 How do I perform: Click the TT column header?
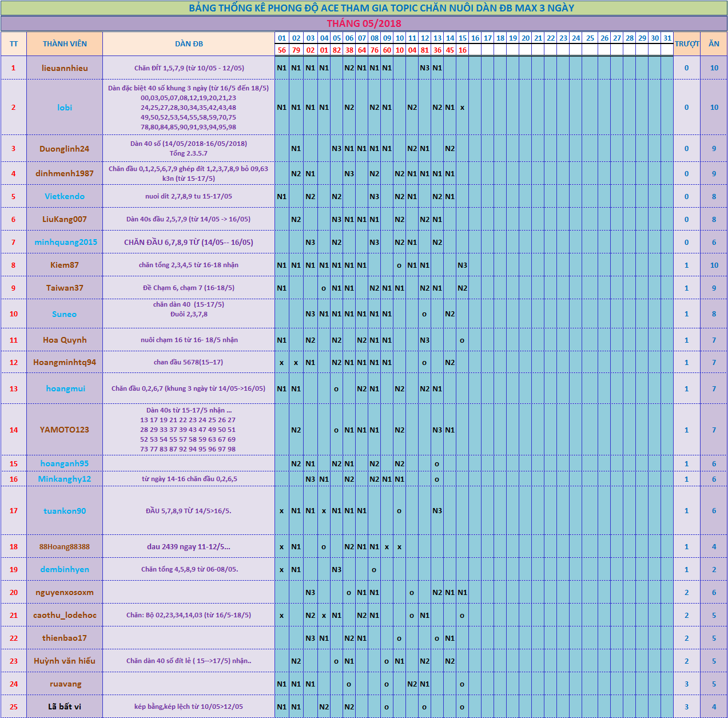tap(14, 44)
